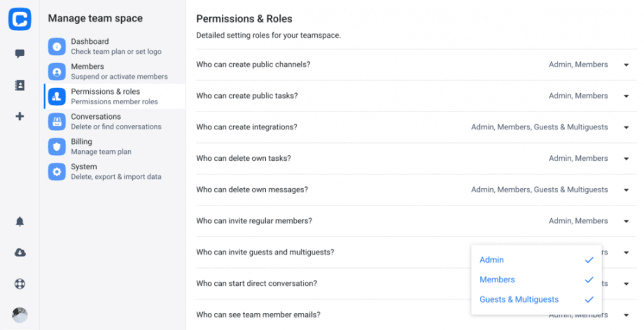The height and width of the screenshot is (330, 644).
Task: Click the app logo at top left
Action: coord(20,19)
